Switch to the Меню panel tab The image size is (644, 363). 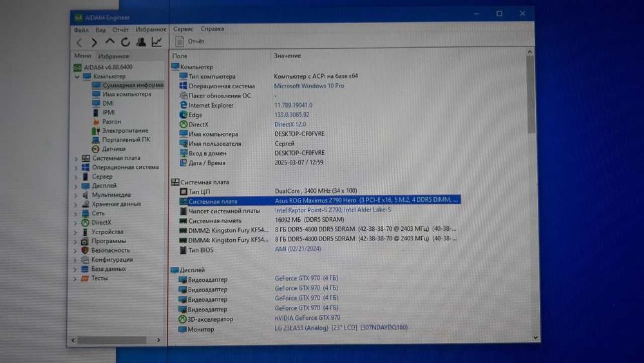click(x=82, y=55)
